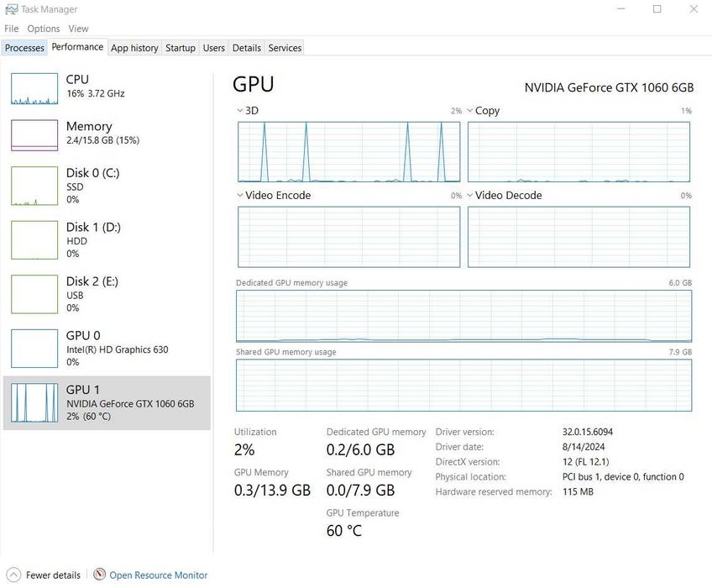Click the Video Encode usage graph
Screen dimensions: 712x588
[348, 237]
